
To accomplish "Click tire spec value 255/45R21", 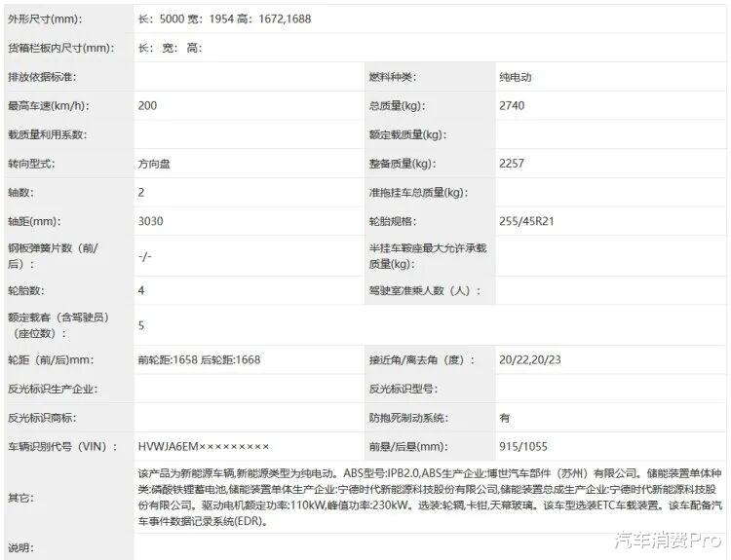I will click(526, 221).
